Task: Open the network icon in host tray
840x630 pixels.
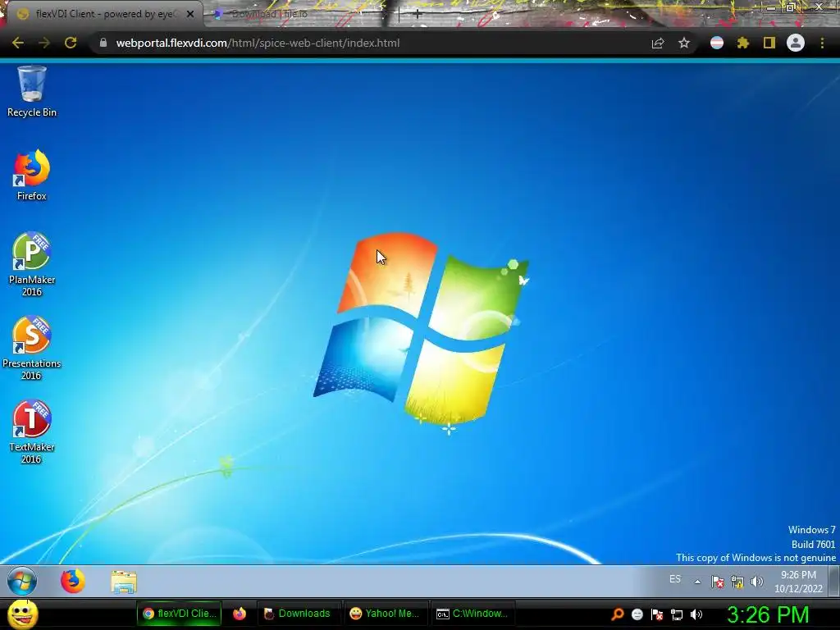Action: point(677,614)
